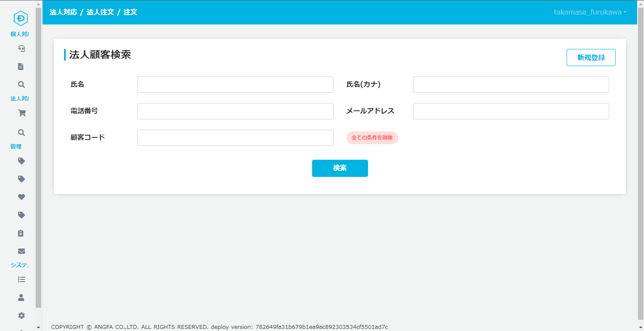Click the 法人顧客検索 heading
Image resolution: width=644 pixels, height=331 pixels.
point(100,55)
